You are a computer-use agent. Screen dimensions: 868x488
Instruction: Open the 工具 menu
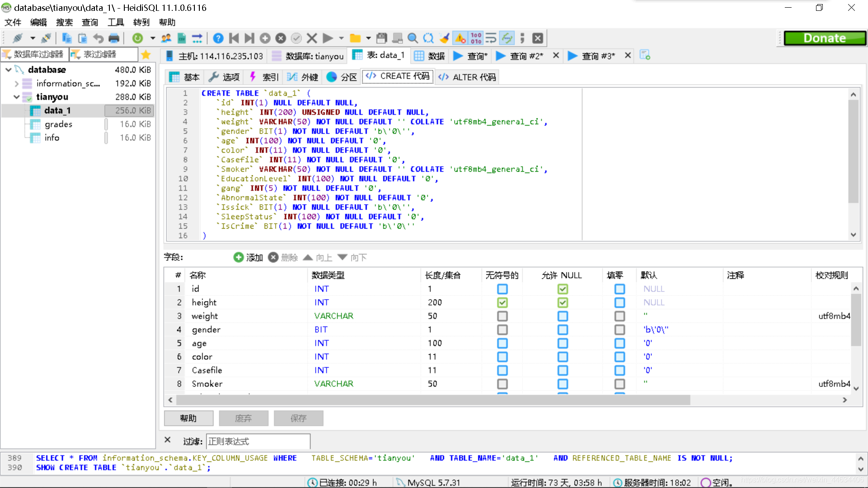click(116, 22)
